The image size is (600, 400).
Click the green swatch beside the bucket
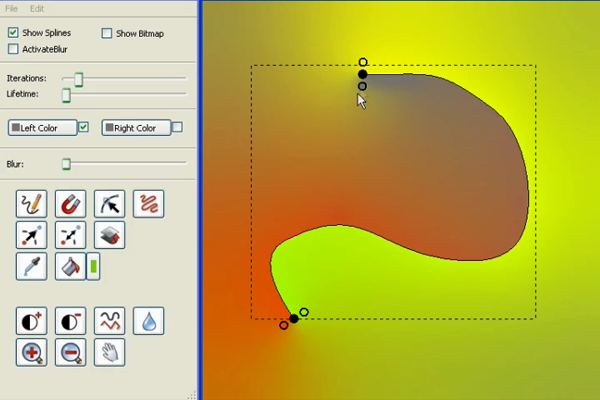(93, 266)
